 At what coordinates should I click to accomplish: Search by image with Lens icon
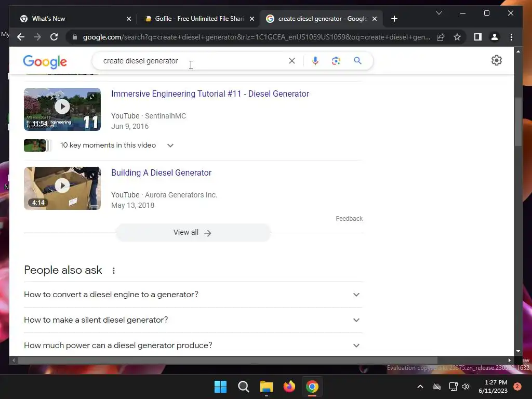click(x=336, y=61)
